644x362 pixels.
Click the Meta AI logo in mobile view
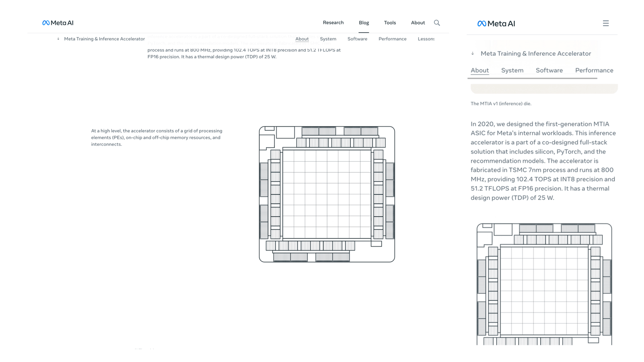point(496,24)
